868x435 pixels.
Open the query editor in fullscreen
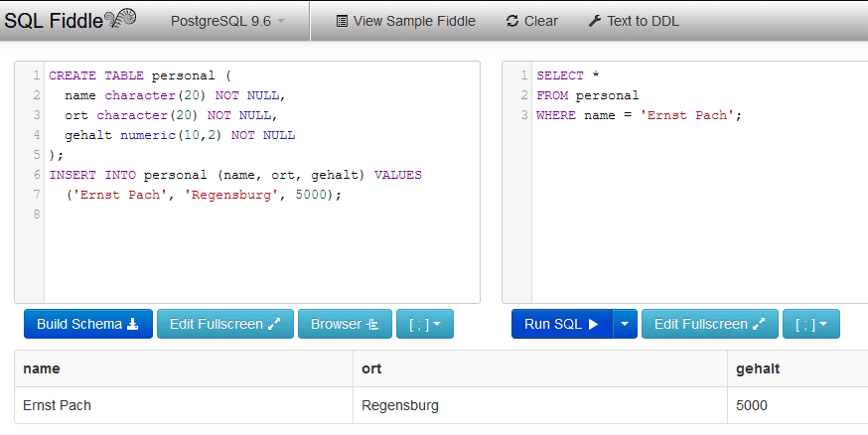(710, 324)
